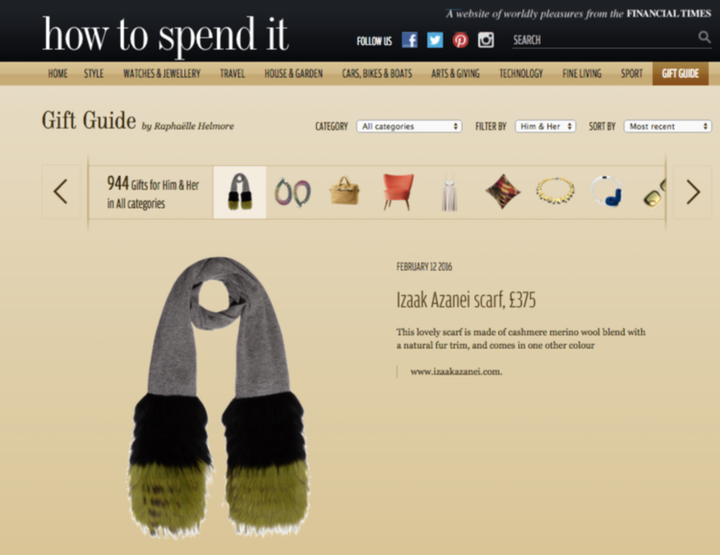720x555 pixels.
Task: Open the Him & Her filter dropdown
Action: click(x=546, y=126)
